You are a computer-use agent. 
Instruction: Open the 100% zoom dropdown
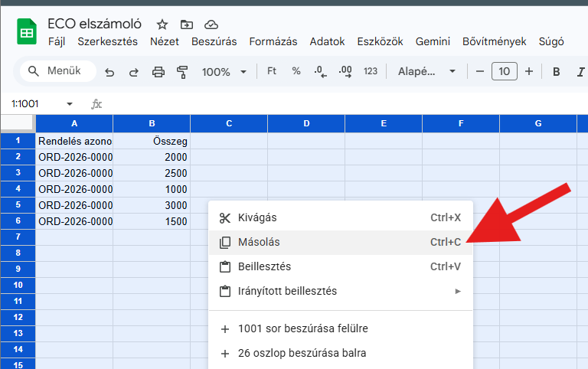[224, 71]
